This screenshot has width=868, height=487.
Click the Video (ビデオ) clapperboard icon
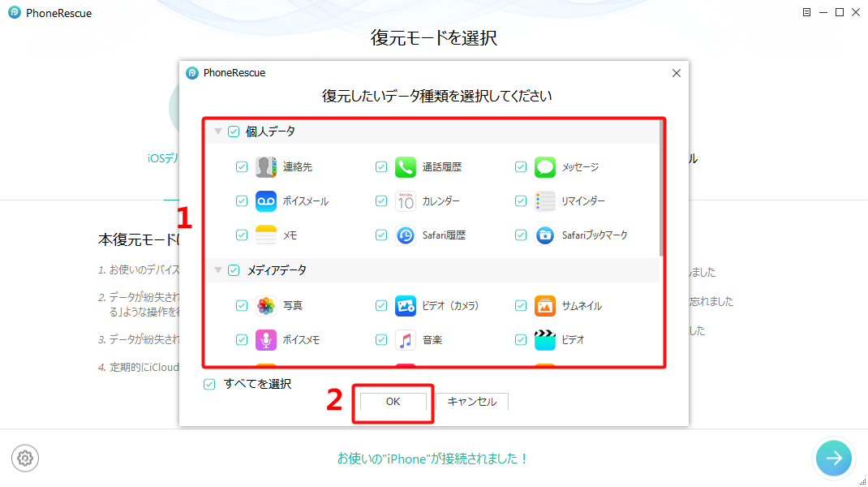544,339
